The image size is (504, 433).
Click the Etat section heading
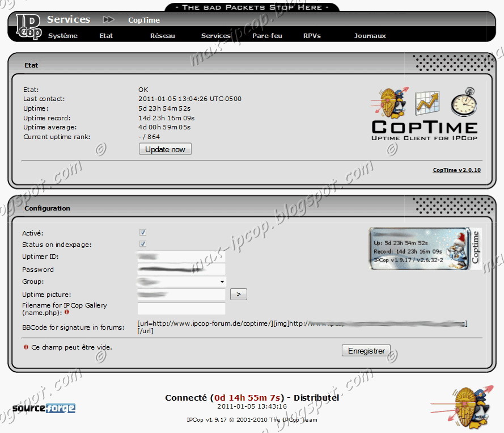pos(31,65)
